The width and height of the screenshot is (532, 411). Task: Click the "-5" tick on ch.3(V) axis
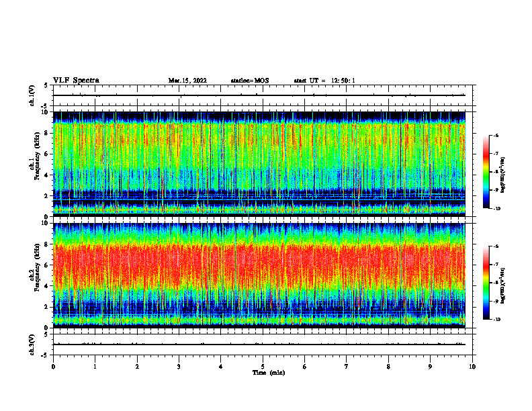(45, 355)
